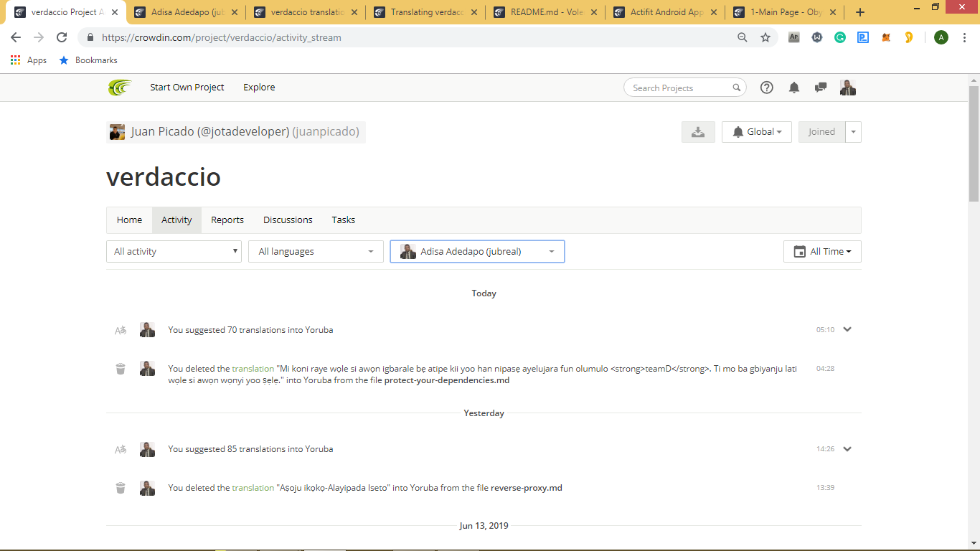This screenshot has width=980, height=551.
Task: Open the arrow dropdown next to Joined
Action: 854,132
